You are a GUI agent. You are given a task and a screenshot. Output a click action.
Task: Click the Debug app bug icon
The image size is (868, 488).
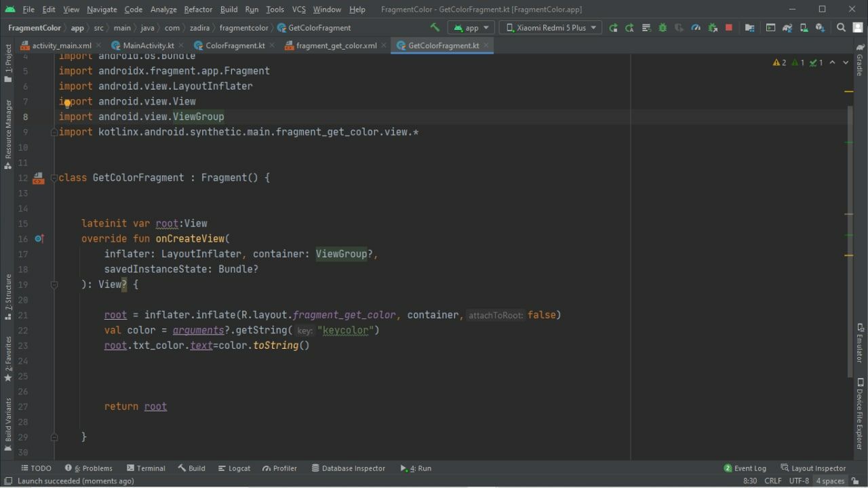[x=663, y=28]
